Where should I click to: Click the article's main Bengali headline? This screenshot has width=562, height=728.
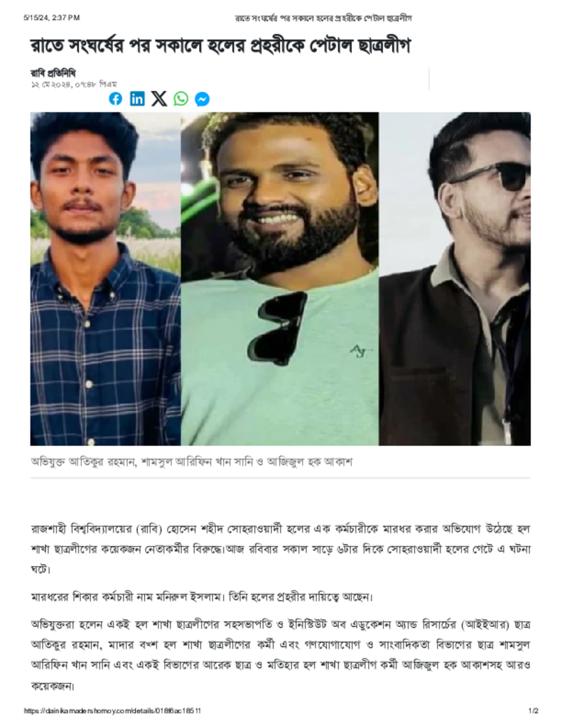coord(220,46)
